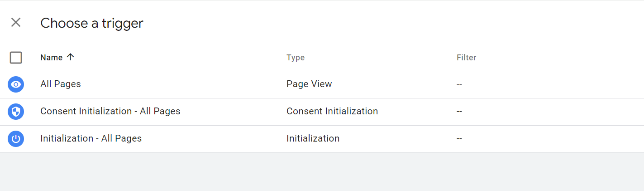The width and height of the screenshot is (644, 191).
Task: Click the Filter value for All Pages
Action: 459,84
